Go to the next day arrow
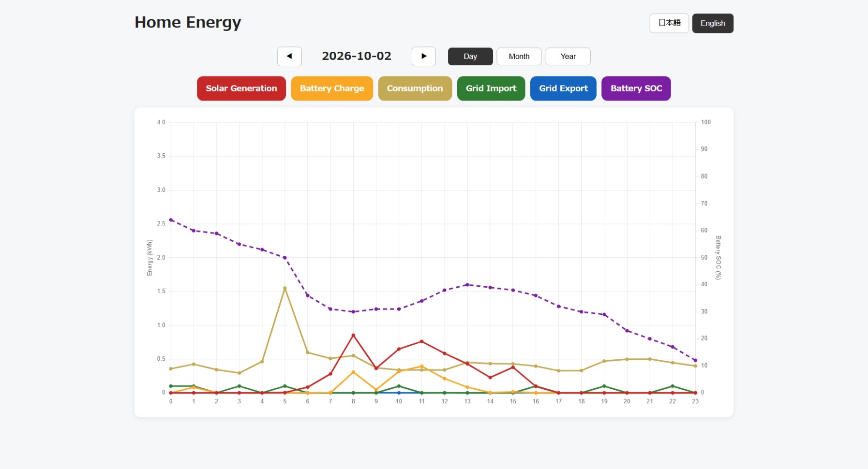The width and height of the screenshot is (868, 469). (x=424, y=57)
